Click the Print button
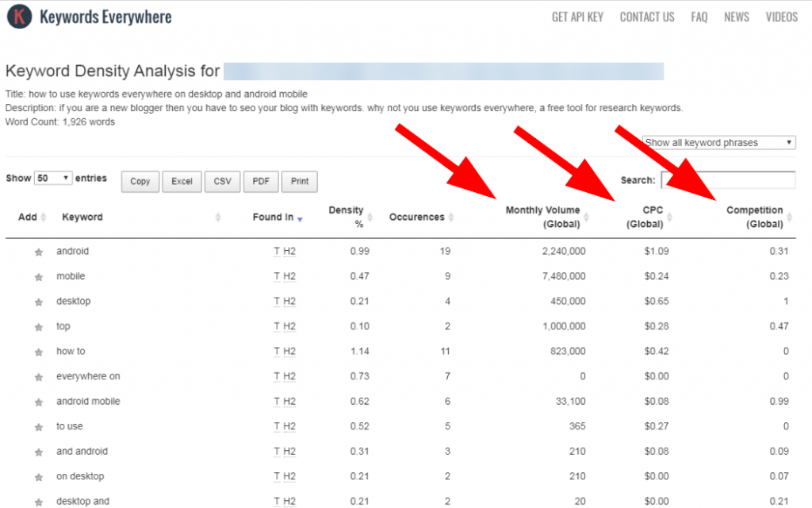Screen dimensions: 812x508 [300, 182]
